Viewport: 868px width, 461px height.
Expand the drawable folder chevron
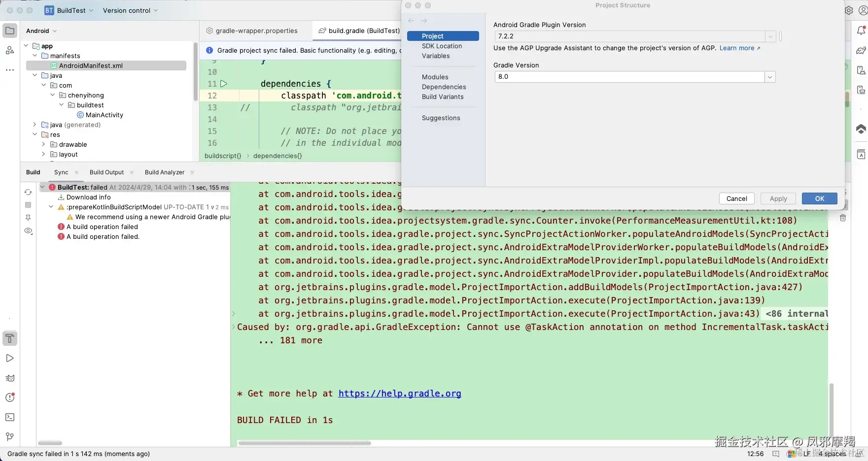[x=44, y=144]
